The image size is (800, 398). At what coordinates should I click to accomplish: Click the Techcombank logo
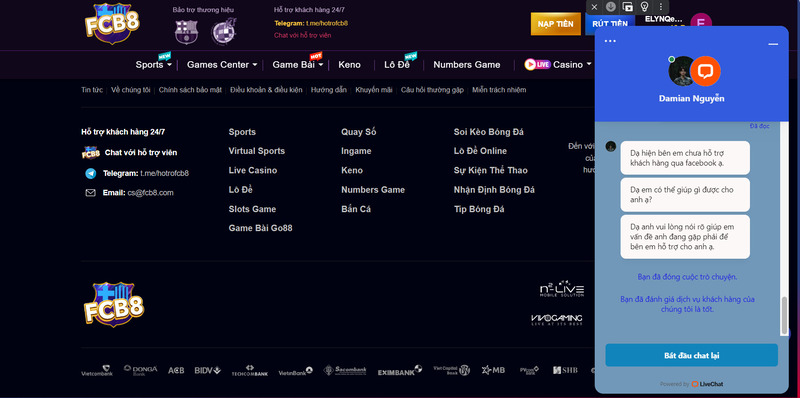[249, 371]
